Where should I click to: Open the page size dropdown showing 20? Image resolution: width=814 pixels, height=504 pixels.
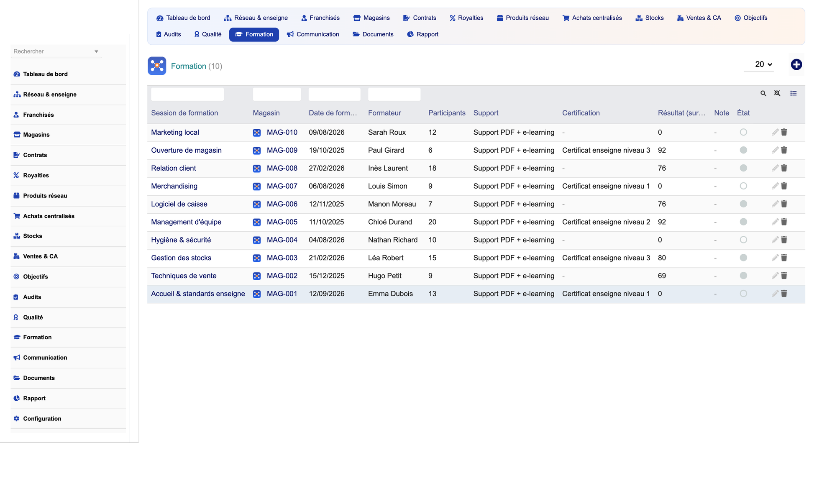[759, 64]
